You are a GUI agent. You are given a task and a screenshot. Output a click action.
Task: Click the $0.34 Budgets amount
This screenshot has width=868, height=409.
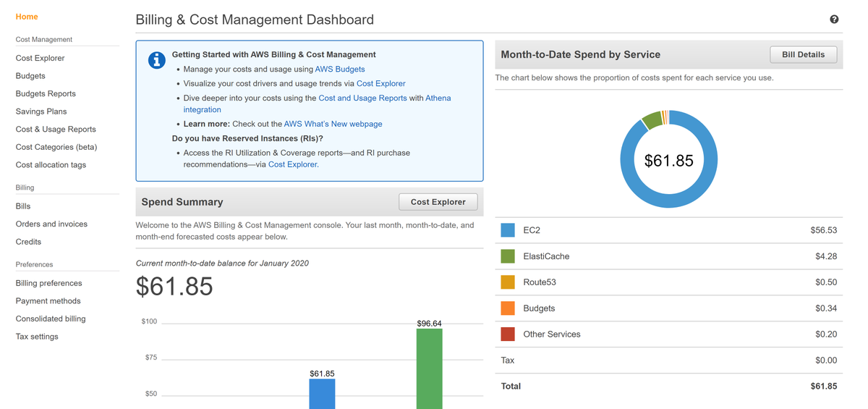click(x=826, y=308)
